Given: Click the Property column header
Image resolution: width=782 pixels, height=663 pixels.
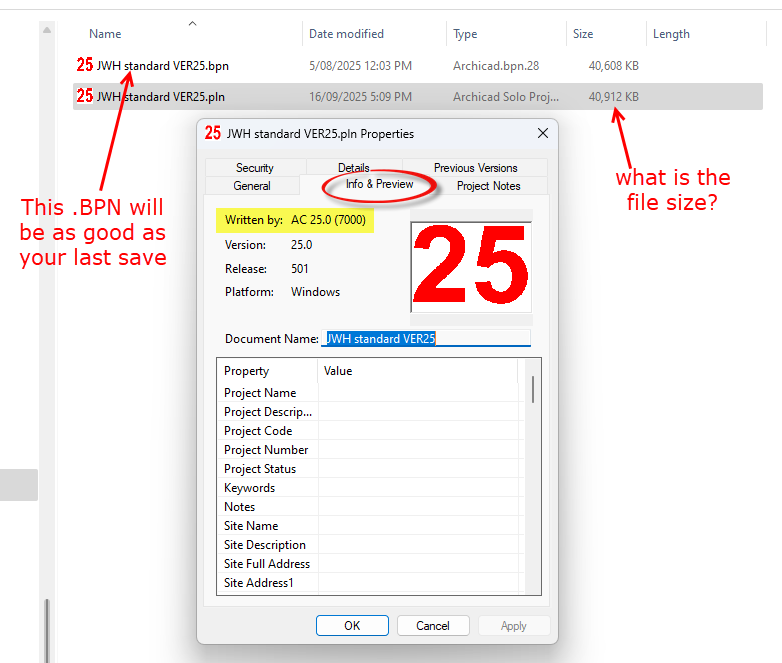Looking at the screenshot, I should [246, 371].
